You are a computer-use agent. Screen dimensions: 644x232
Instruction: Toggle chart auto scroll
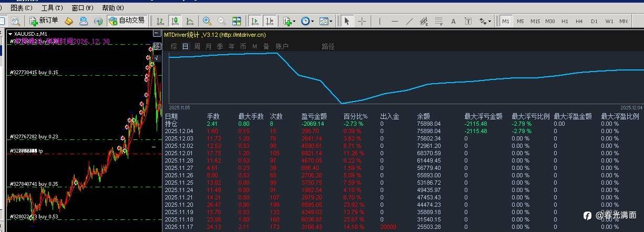coord(254,21)
